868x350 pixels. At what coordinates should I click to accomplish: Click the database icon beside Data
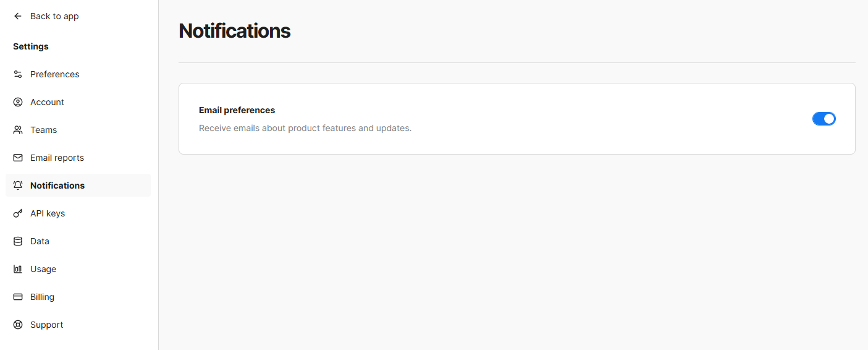[18, 241]
